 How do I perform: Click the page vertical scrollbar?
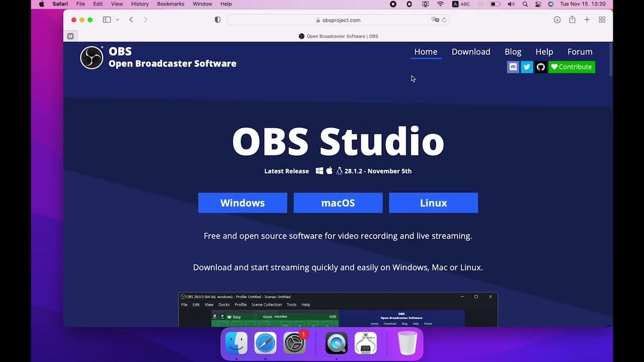[611, 60]
